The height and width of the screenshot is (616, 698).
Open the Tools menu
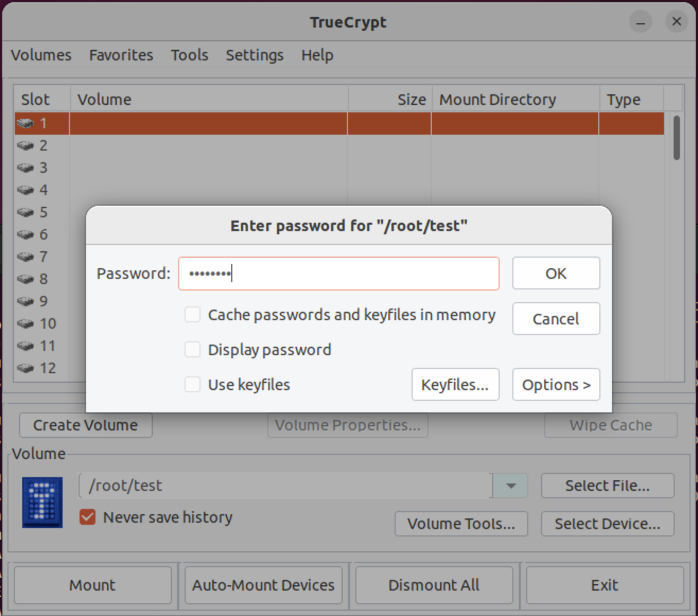pos(189,55)
